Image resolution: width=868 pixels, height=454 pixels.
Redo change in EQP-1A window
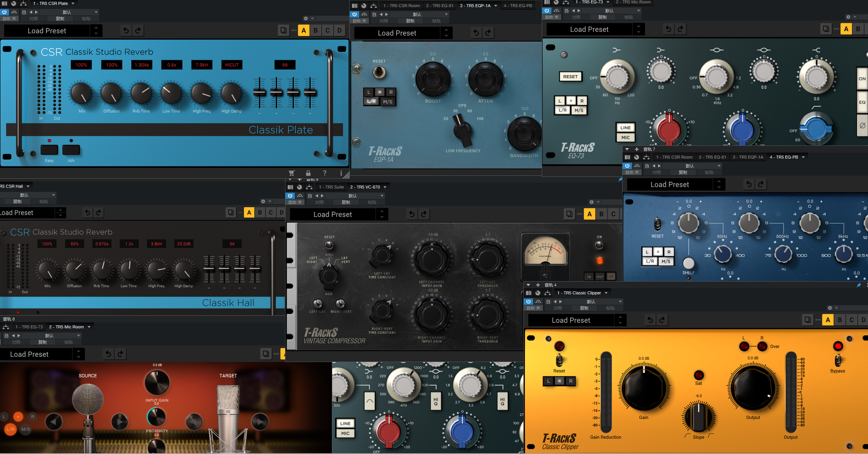tap(488, 33)
